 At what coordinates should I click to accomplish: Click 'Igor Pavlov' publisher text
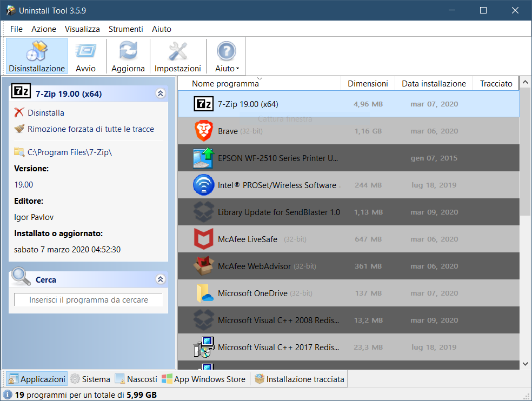pos(34,217)
